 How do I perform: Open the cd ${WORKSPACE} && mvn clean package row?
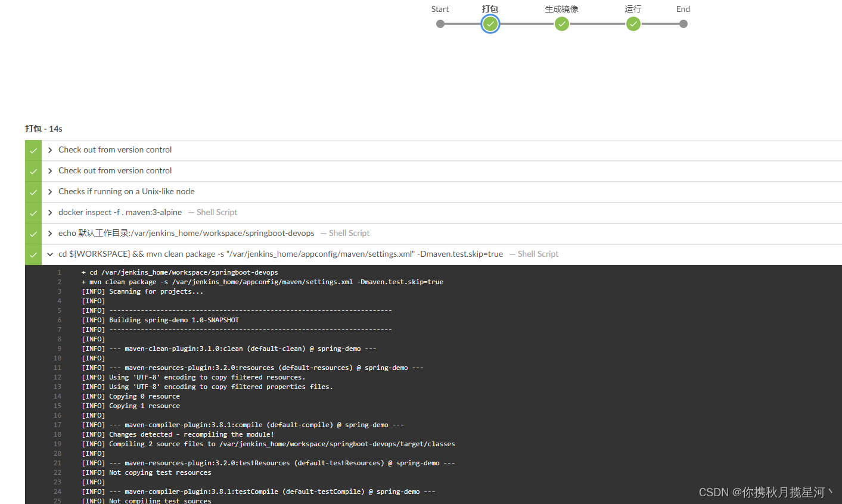click(442, 254)
